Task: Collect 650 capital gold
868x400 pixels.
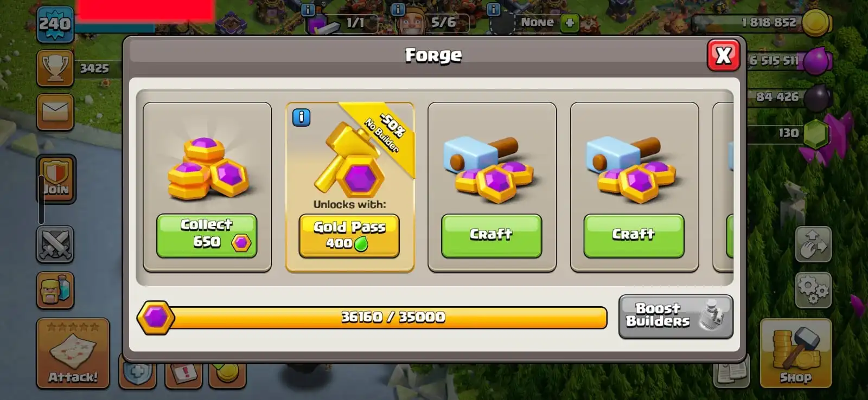Action: click(207, 235)
